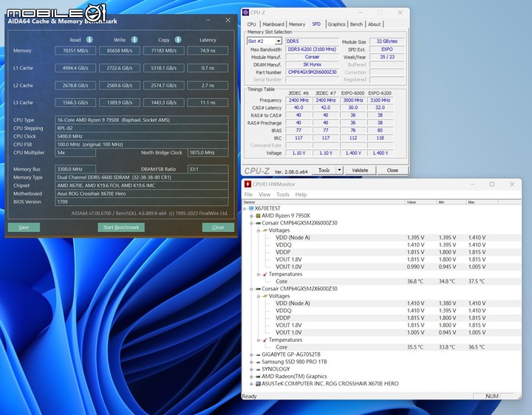
Task: Open the Slot #2 memory slot dropdown in CPU-Z
Action: [279, 41]
